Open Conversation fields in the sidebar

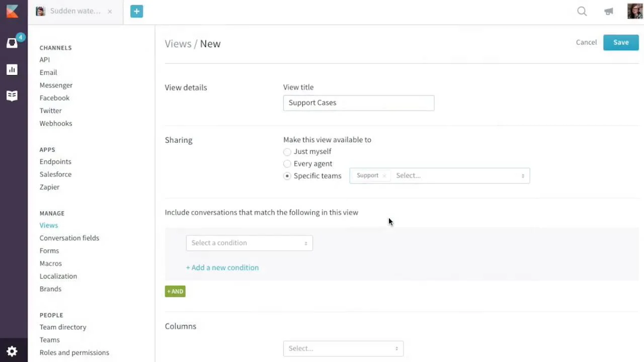click(69, 238)
